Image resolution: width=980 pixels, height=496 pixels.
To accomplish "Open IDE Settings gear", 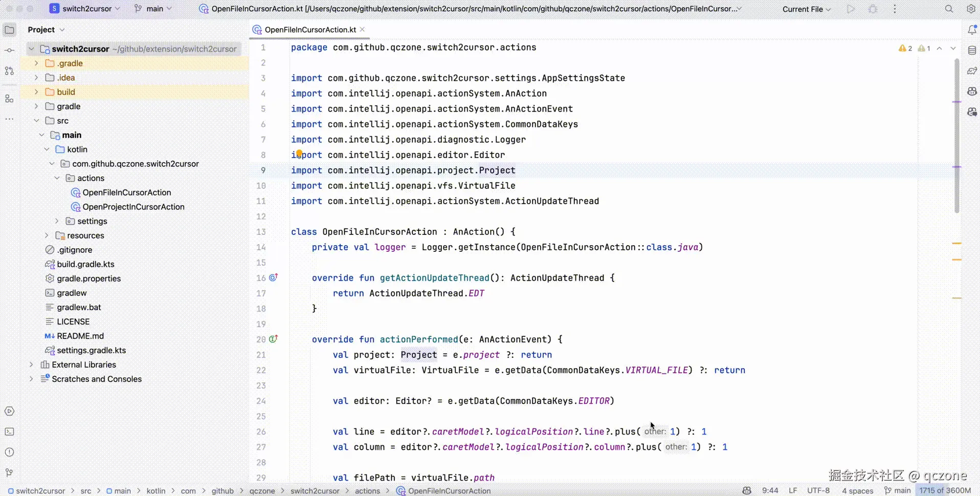I will coord(971,9).
